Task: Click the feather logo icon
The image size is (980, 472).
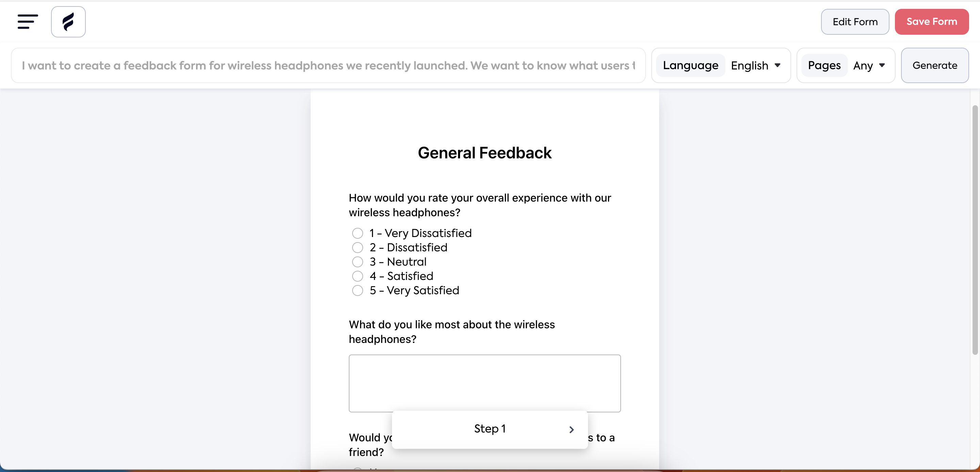Action: (68, 22)
